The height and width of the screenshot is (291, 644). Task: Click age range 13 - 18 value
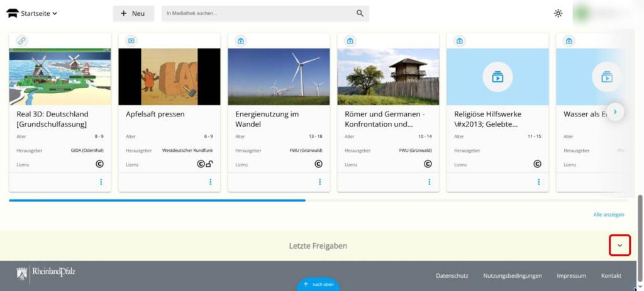tap(316, 136)
